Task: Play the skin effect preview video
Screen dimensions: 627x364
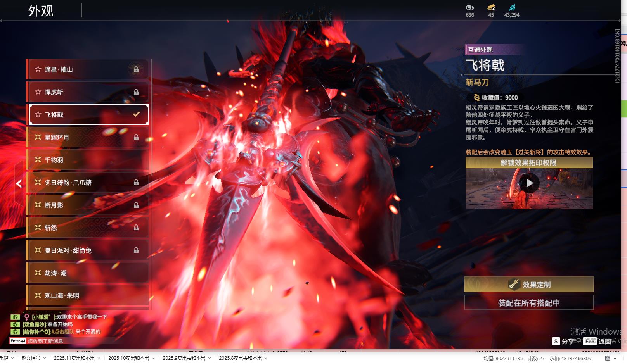Action: (529, 183)
